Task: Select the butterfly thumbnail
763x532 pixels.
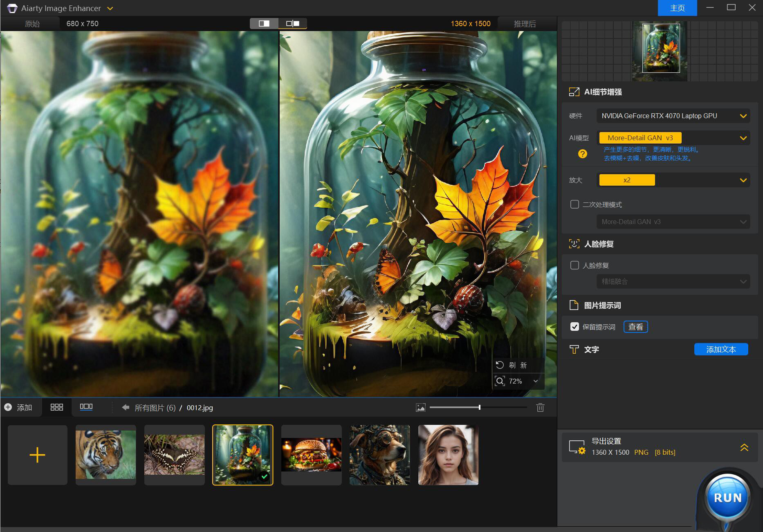Action: pos(175,455)
